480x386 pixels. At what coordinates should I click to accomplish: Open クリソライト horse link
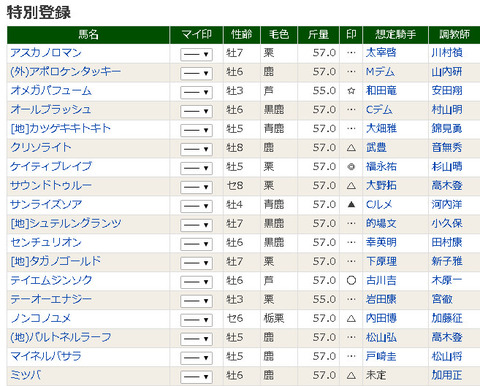[41, 148]
